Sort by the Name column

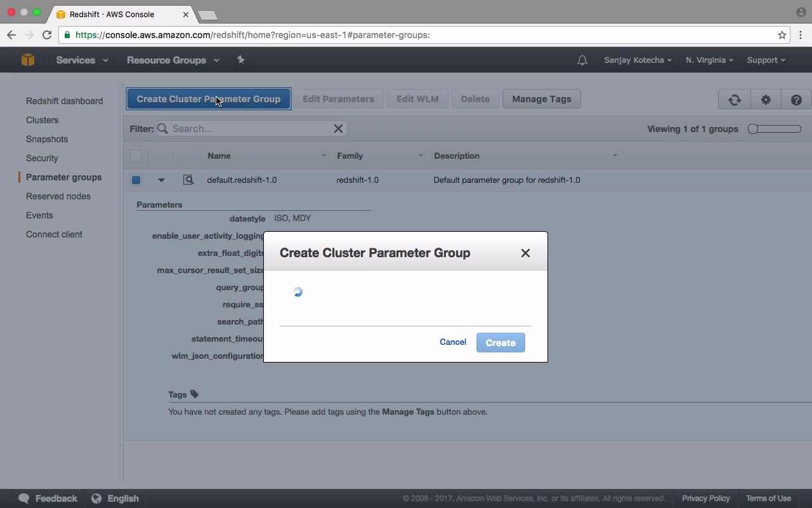(266, 156)
